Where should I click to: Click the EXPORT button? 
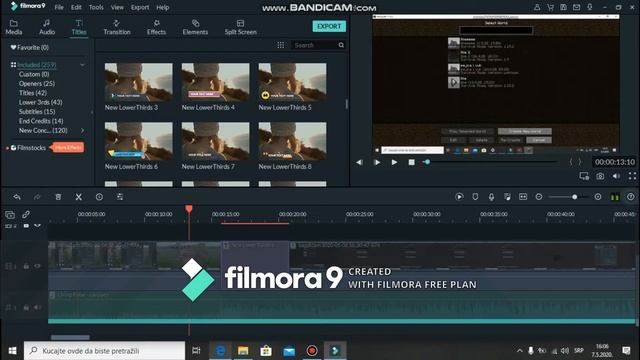click(x=329, y=26)
